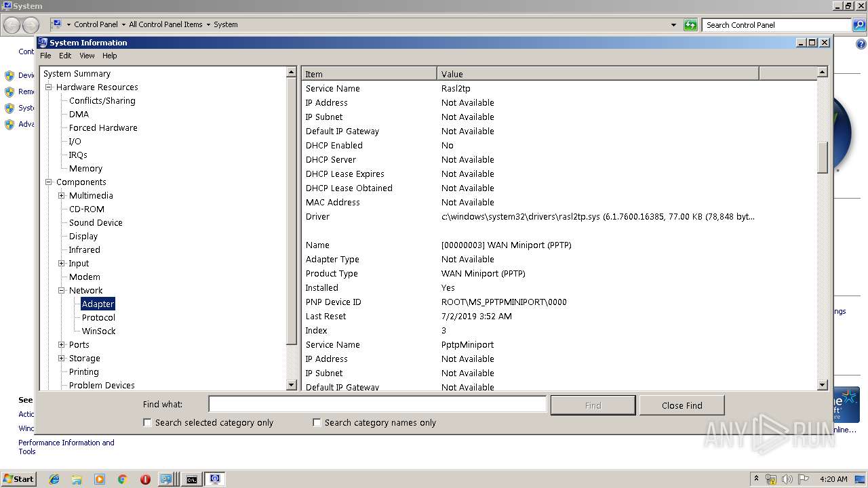Launch Google Chrome from taskbar
Image resolution: width=868 pixels, height=488 pixels.
[x=122, y=479]
